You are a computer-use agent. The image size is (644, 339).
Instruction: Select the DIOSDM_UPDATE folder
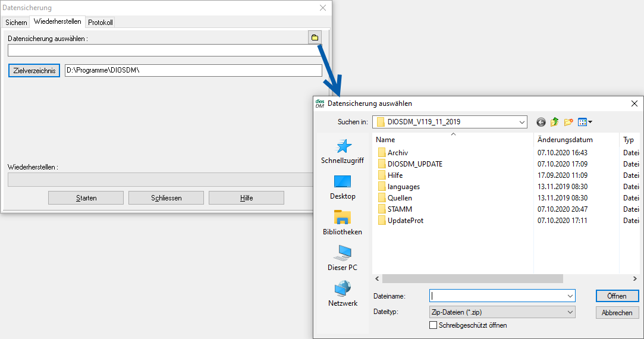pos(414,164)
